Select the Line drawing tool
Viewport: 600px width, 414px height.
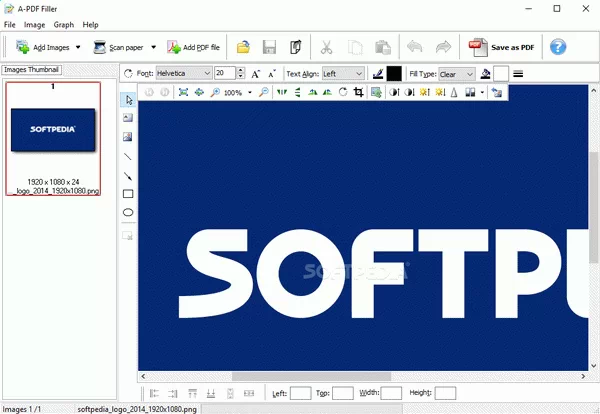128,156
